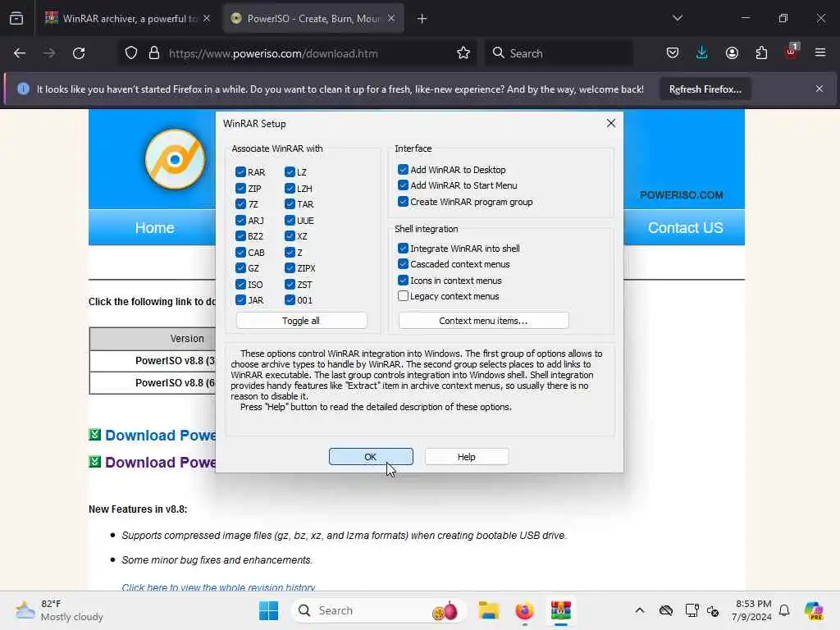
Task: Toggle the TAR association checkbox
Action: [x=290, y=204]
